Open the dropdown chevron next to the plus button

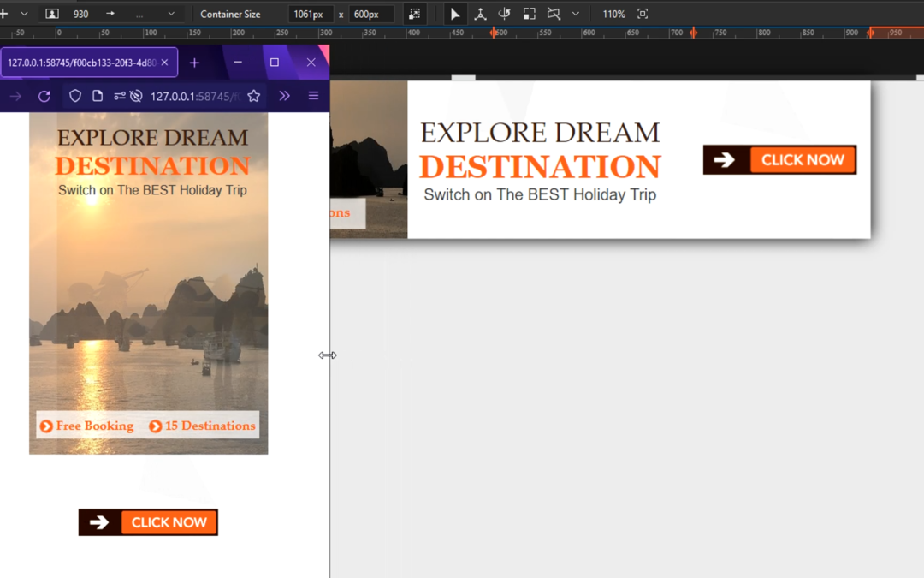[25, 13]
